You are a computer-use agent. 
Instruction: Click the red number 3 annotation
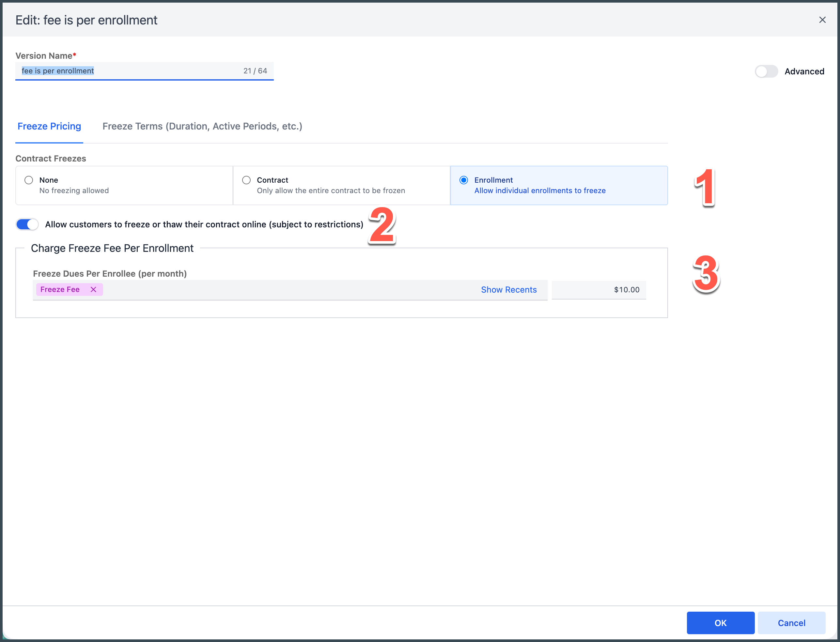pos(706,274)
